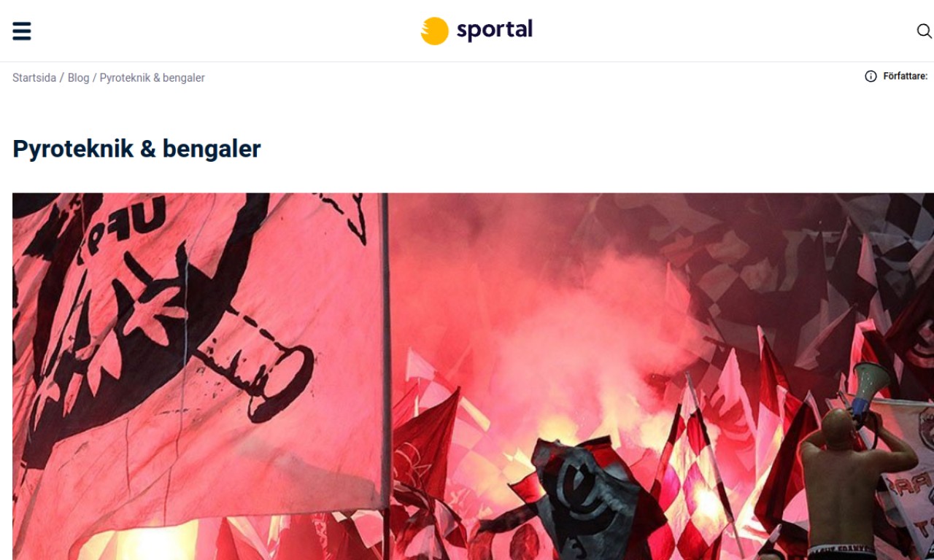Open the Blog breadcrumb link
The width and height of the screenshot is (934, 560).
pos(78,77)
